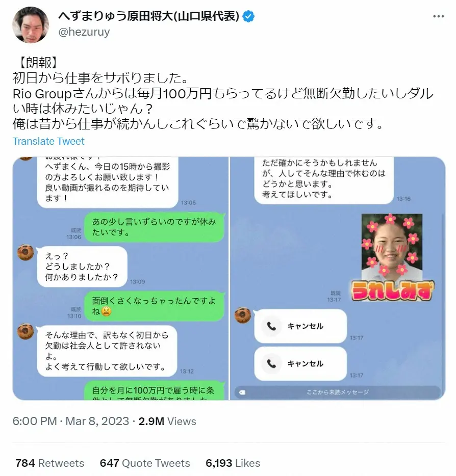
Task: Click the cookie avatar beside えっ？ message
Action: click(26, 253)
